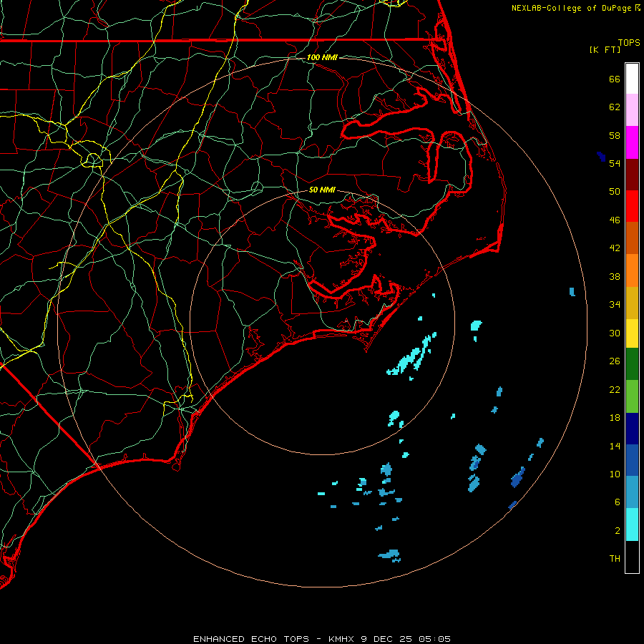Click the dark red legend band

tap(632, 175)
